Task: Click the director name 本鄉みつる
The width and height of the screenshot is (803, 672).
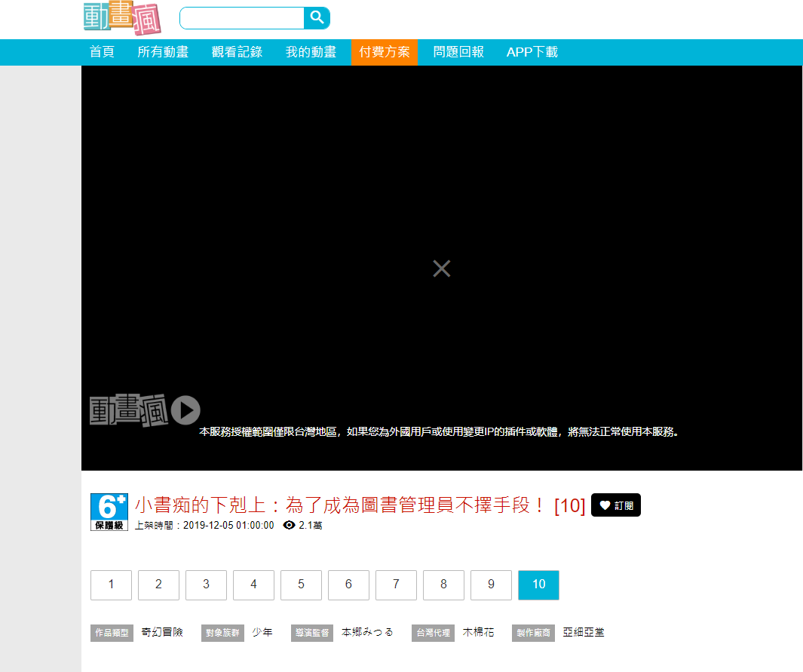Action: [x=368, y=633]
